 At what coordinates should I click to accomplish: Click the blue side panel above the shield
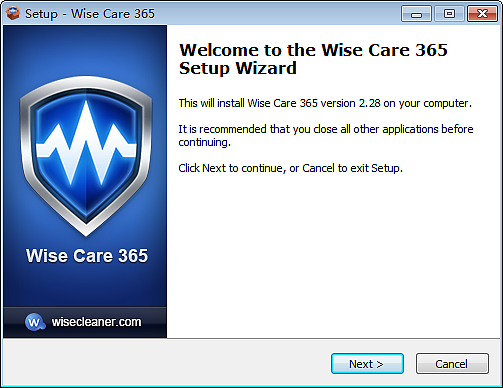[x=85, y=50]
